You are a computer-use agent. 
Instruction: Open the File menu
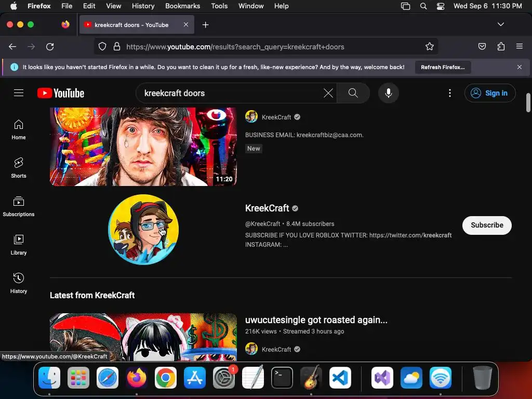pos(67,6)
